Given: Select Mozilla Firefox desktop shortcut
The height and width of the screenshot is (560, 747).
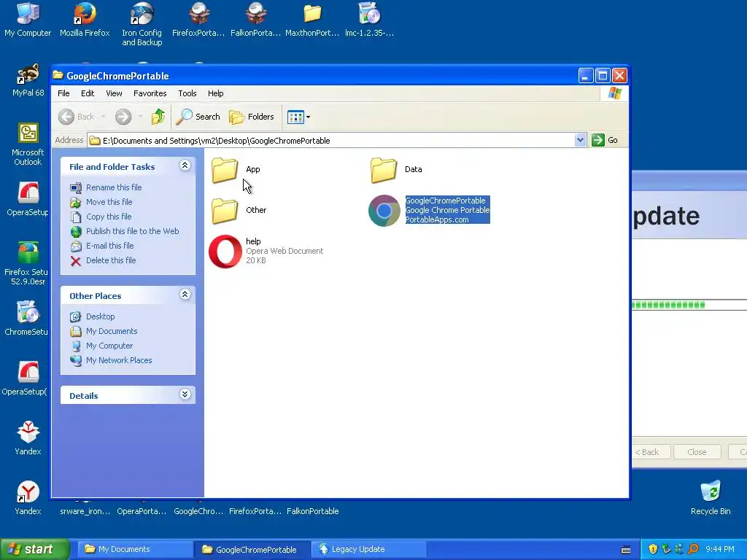Looking at the screenshot, I should pyautogui.click(x=85, y=20).
